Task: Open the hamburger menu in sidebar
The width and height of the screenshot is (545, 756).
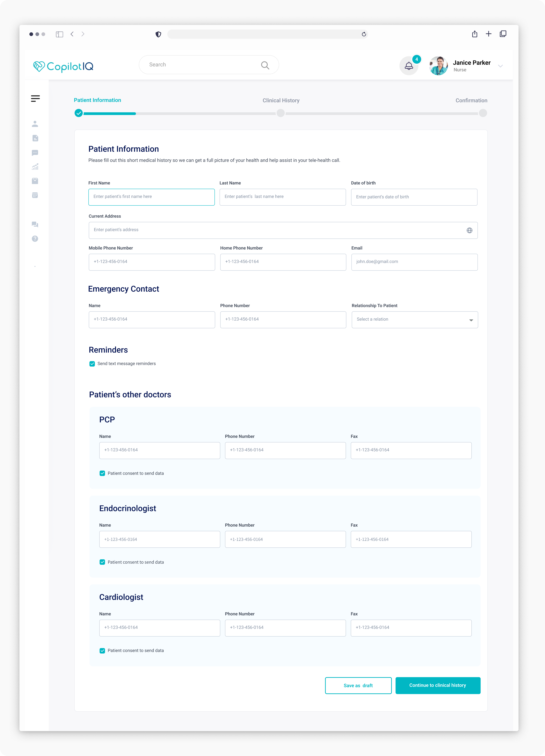Action: [35, 98]
